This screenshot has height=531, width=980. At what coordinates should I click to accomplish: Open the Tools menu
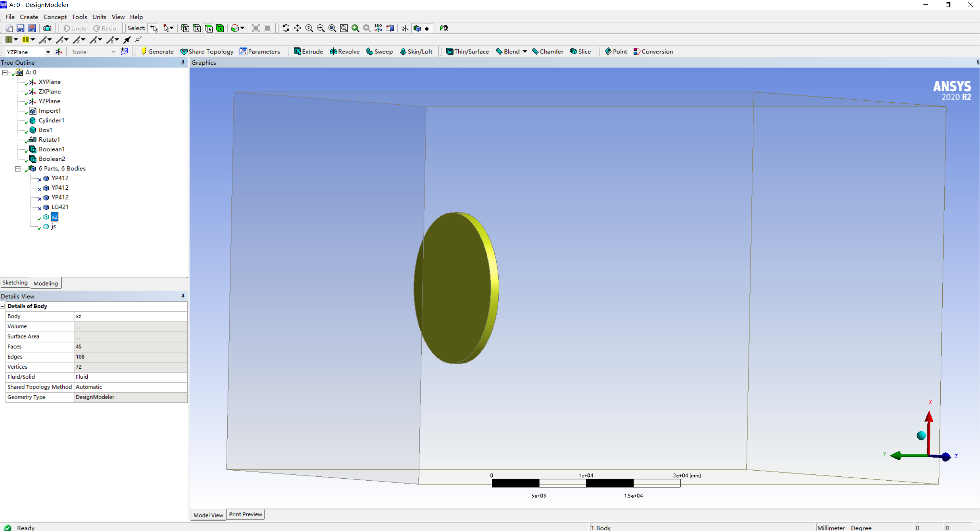click(79, 17)
